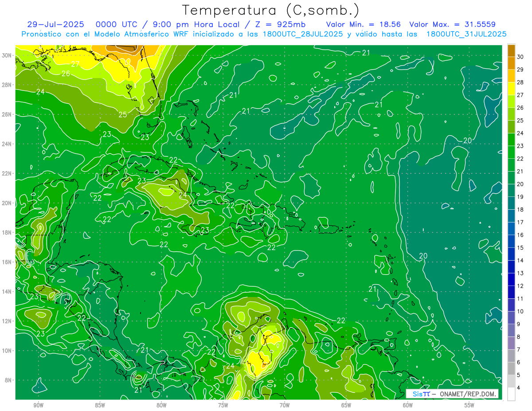Click the '65W' longitude axis label
Screen dimensions: 532x411
tap(346, 405)
